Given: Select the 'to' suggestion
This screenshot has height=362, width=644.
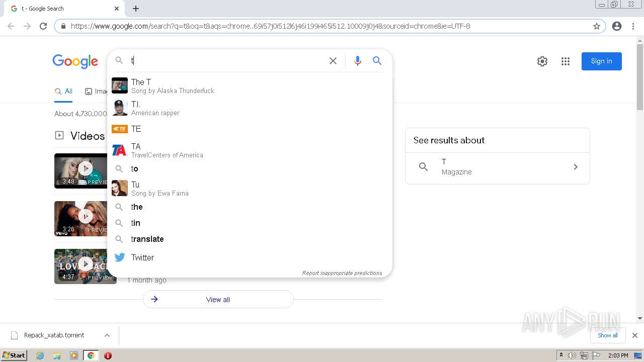Looking at the screenshot, I should 250,169.
